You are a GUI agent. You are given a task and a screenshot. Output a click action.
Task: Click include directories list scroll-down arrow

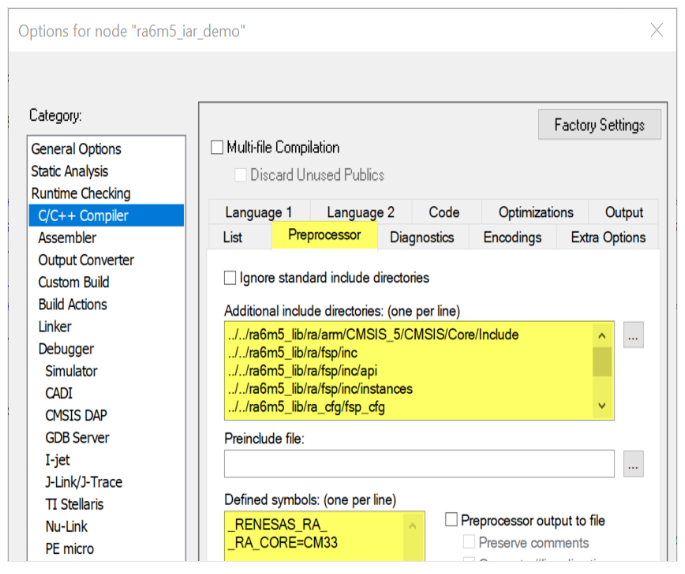(602, 406)
